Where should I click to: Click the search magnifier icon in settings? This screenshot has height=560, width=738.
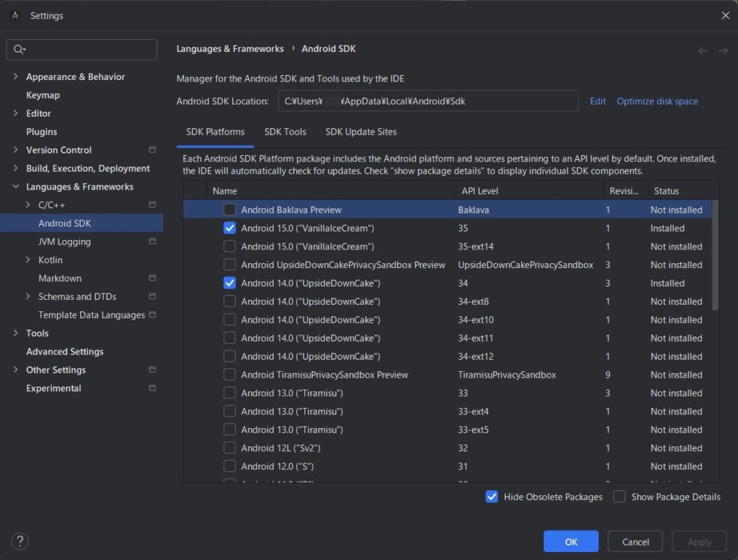click(19, 50)
